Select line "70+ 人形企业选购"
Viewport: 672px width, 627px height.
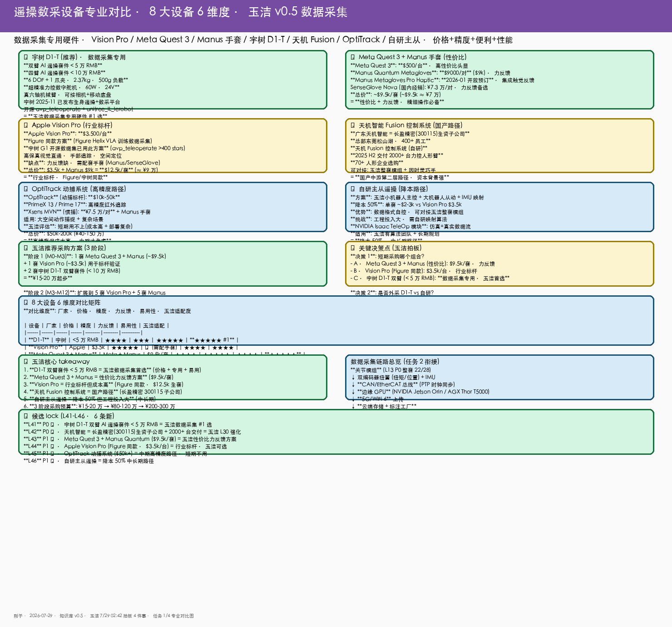[377, 163]
